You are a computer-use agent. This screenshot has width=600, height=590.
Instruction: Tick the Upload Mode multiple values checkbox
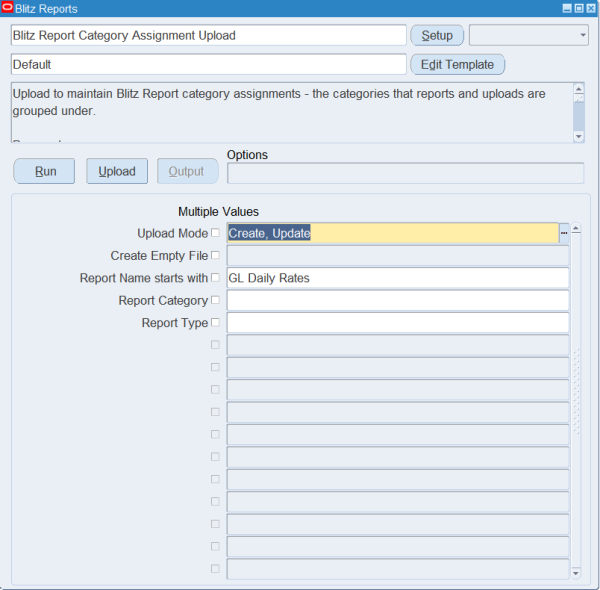(x=215, y=233)
